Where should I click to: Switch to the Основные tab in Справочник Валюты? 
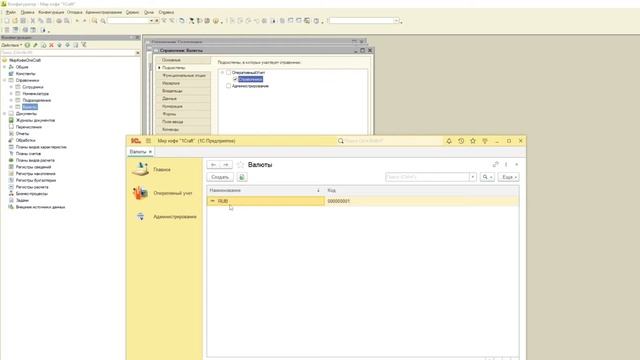184,60
